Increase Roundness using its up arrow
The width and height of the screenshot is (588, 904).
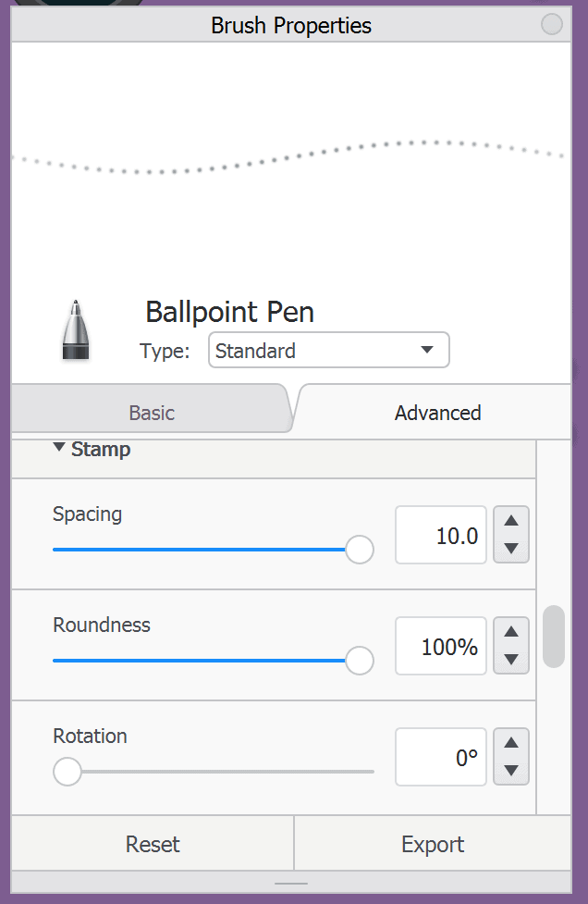pyautogui.click(x=510, y=632)
